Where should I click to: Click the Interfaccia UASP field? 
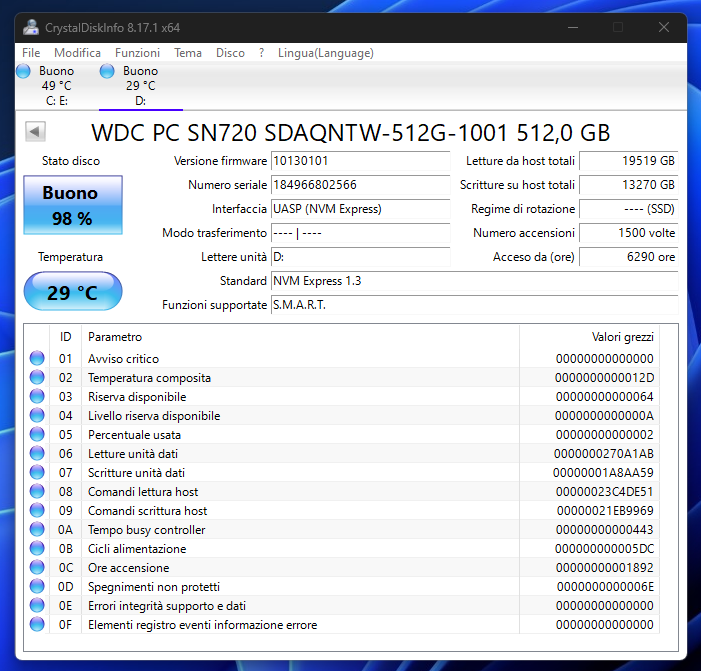pos(360,209)
